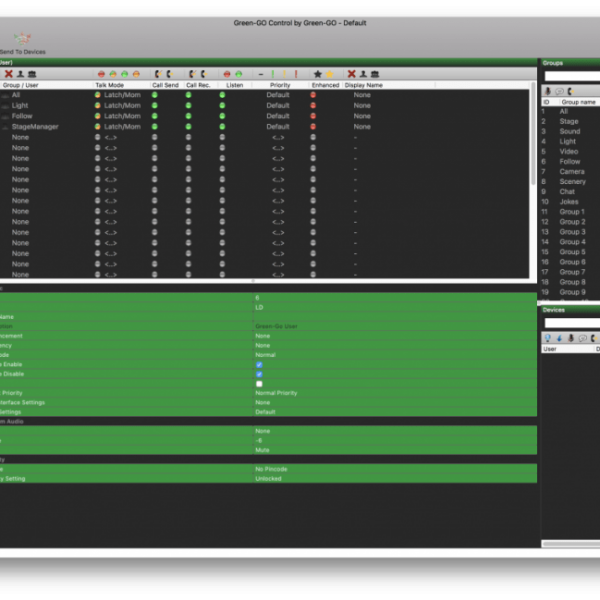Click the red X icon in Group/User toolbar section

tap(8, 74)
